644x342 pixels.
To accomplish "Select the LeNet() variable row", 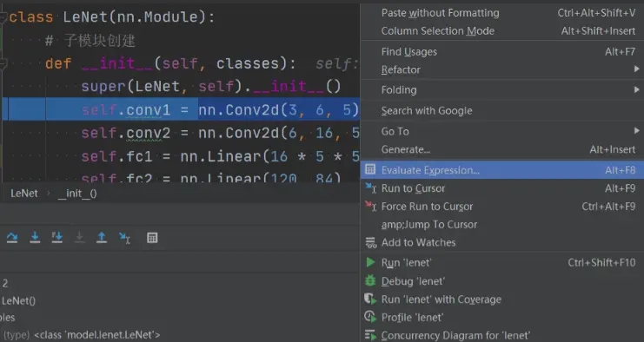I will coord(18,300).
